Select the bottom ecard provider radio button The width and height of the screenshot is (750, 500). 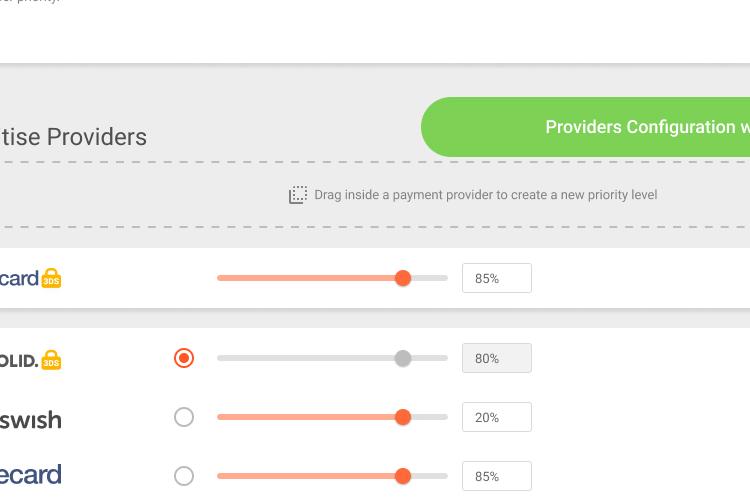pyautogui.click(x=184, y=476)
